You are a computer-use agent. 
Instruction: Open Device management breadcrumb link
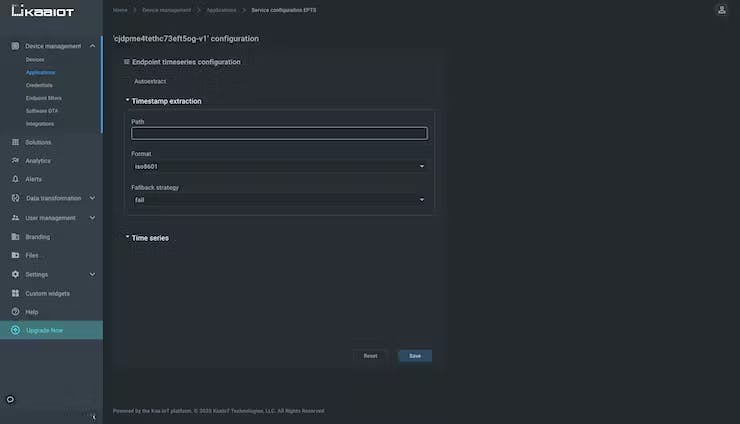coord(167,10)
